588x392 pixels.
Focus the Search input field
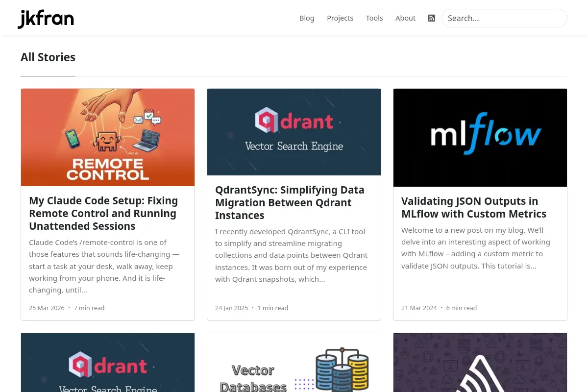504,18
